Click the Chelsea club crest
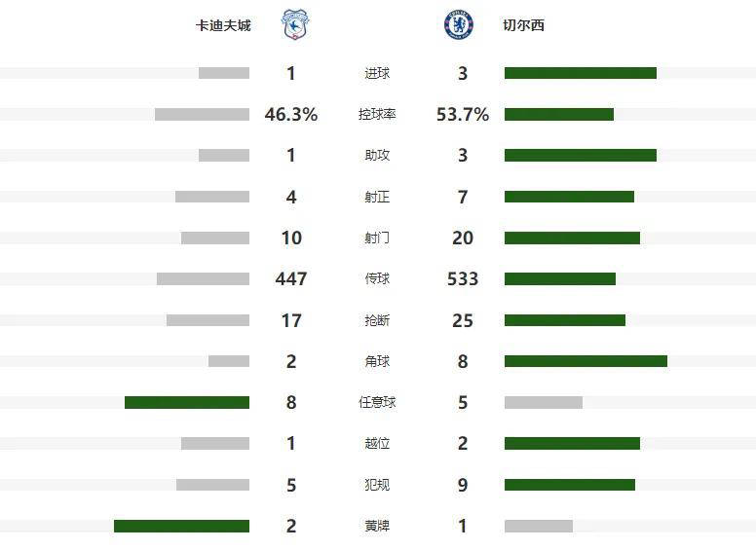Image resolution: width=756 pixels, height=550 pixels. pos(459,24)
